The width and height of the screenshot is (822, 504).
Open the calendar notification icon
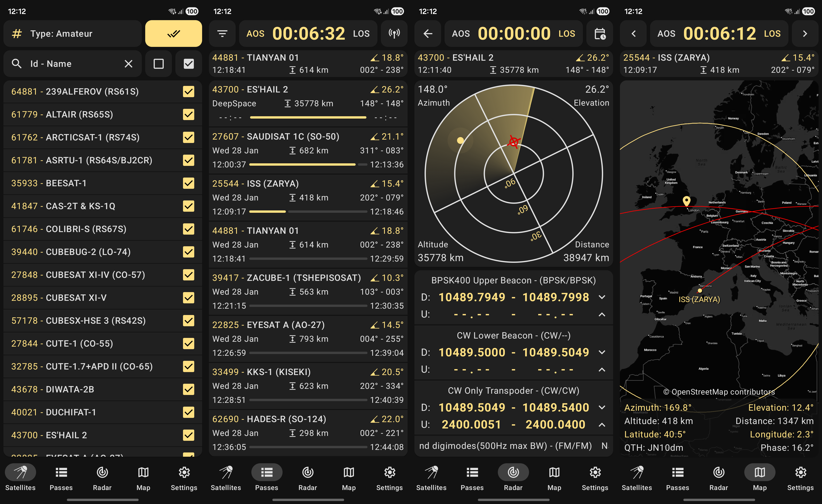[600, 34]
